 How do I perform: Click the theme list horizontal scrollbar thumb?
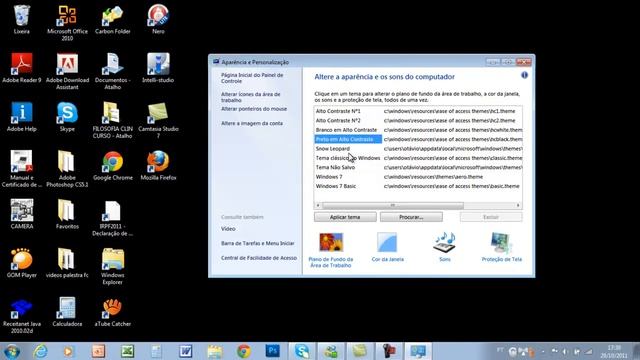click(393, 205)
